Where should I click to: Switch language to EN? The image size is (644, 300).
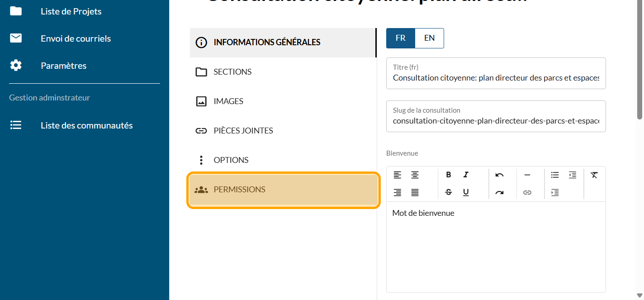429,38
